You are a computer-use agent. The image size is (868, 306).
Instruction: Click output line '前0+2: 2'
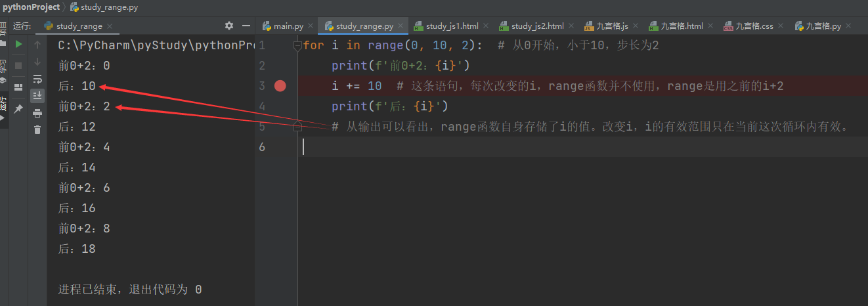[x=84, y=106]
